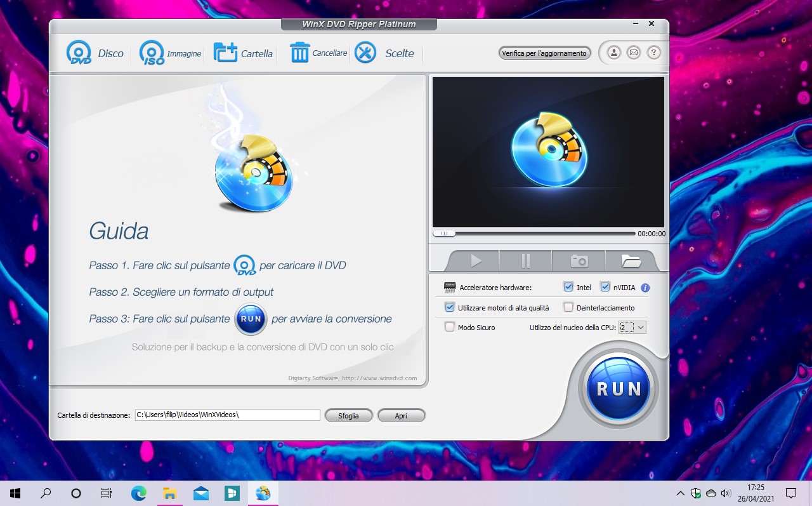
Task: Launch Microsoft Edge from the taskbar
Action: [x=138, y=493]
